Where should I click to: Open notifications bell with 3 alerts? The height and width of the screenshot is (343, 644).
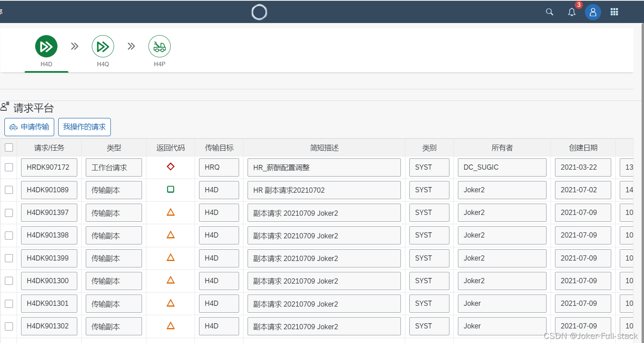tap(572, 12)
